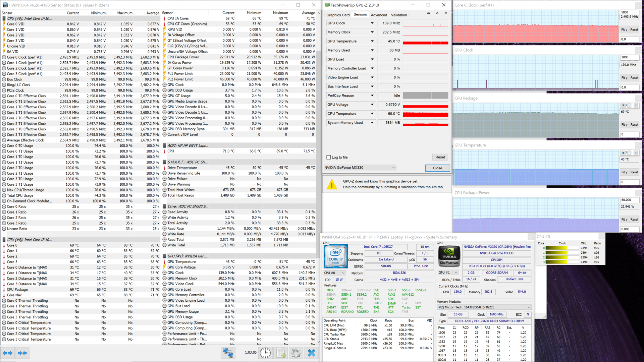Click the NVIDIA GeForce logo

point(449,257)
